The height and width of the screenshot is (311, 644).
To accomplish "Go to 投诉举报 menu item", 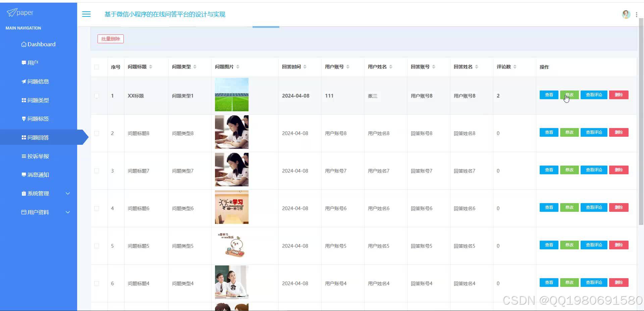I will click(39, 156).
